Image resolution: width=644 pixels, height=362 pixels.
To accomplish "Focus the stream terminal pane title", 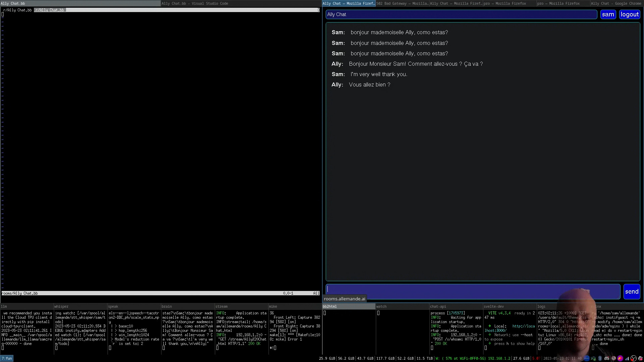I will (241, 306).
